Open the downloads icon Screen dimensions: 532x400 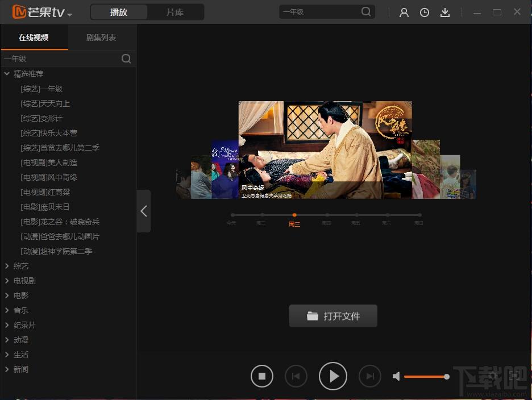click(x=445, y=13)
